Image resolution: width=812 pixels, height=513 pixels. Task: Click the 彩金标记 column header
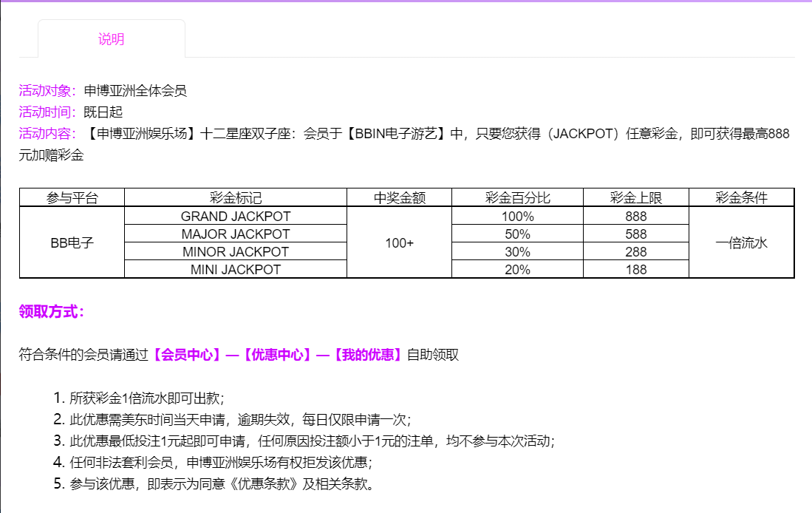coord(236,198)
